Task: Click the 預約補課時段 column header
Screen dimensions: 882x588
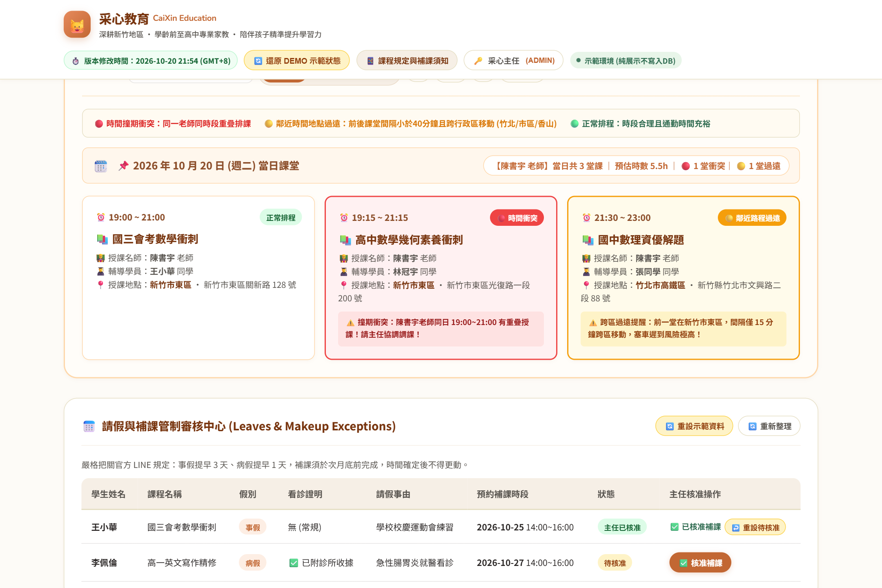Action: click(503, 494)
